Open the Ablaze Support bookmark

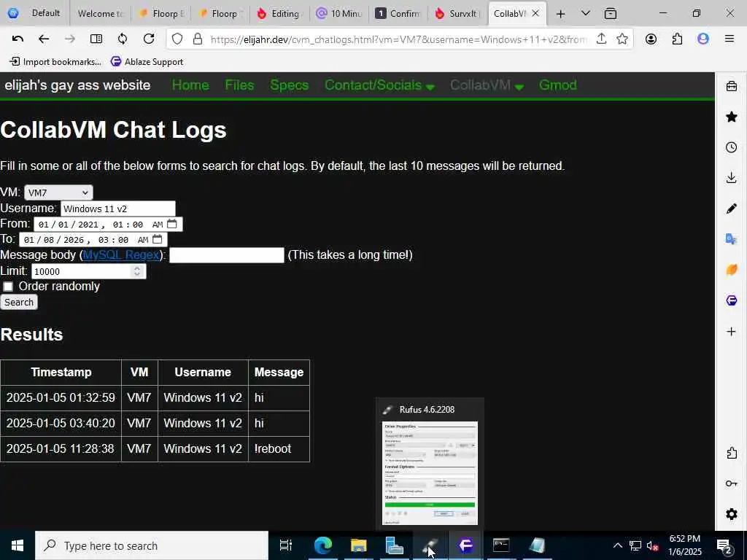click(147, 61)
